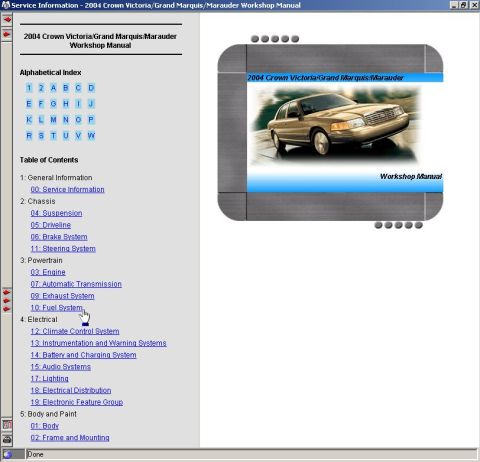Click the topmost red arrow in left sidebar

[x=7, y=20]
